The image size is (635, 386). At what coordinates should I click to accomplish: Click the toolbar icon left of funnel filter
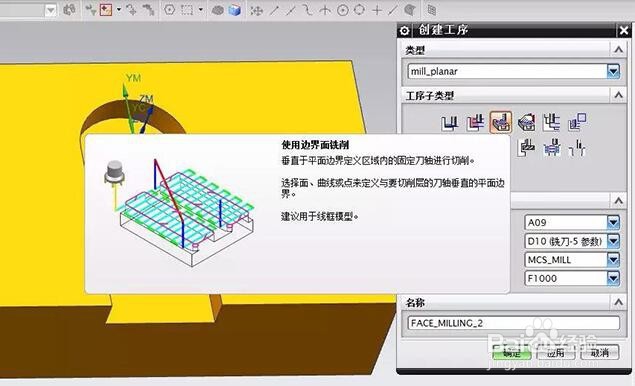[69, 10]
